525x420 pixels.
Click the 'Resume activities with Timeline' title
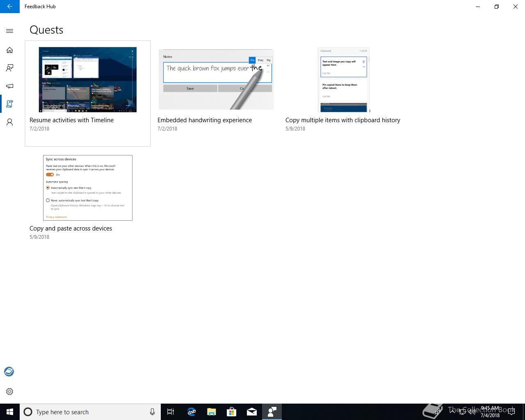pyautogui.click(x=71, y=120)
